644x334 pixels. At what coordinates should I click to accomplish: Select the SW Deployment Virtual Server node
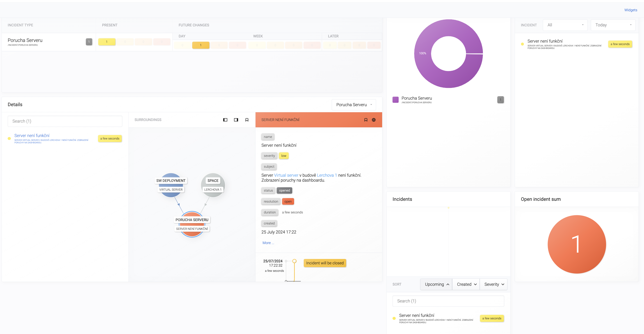point(171,185)
